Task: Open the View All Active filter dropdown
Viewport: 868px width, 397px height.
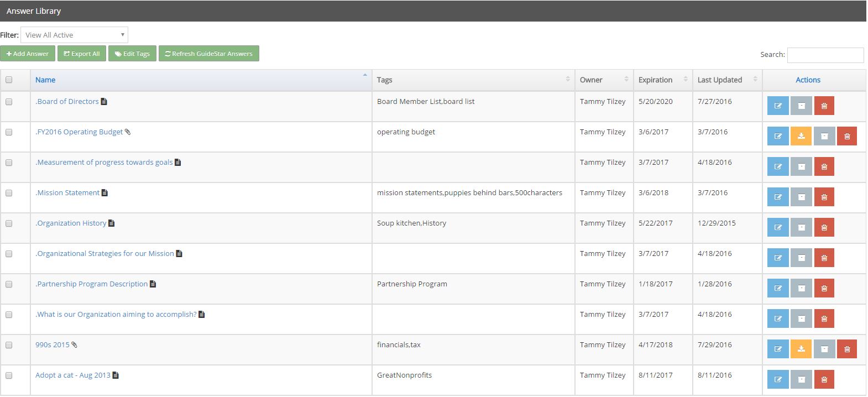Action: point(74,35)
